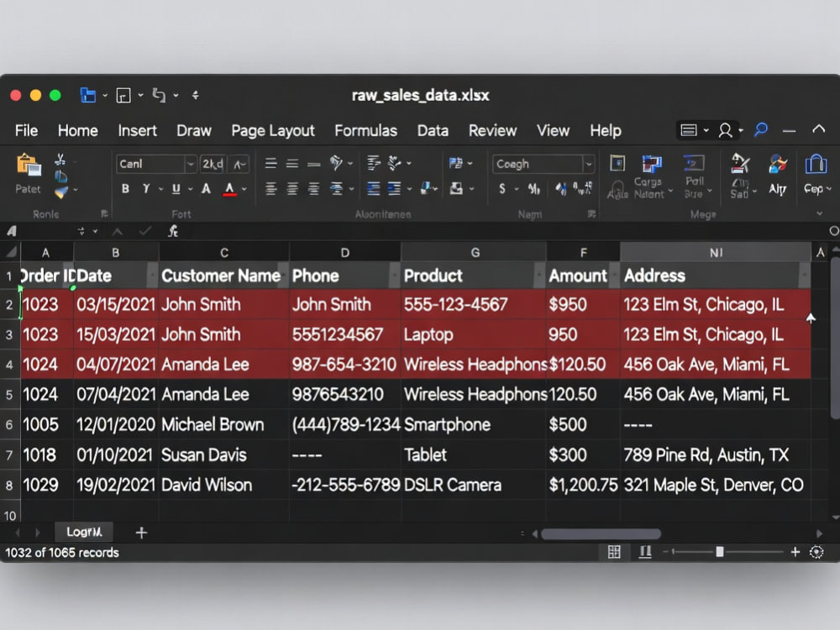Viewport: 840px width, 630px height.
Task: Click the Format Painter brush icon
Action: coord(61,192)
